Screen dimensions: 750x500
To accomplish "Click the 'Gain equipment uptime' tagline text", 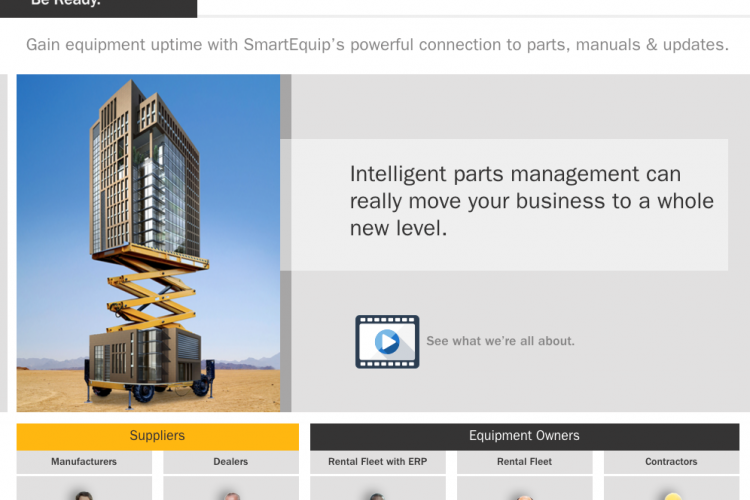I will (377, 45).
